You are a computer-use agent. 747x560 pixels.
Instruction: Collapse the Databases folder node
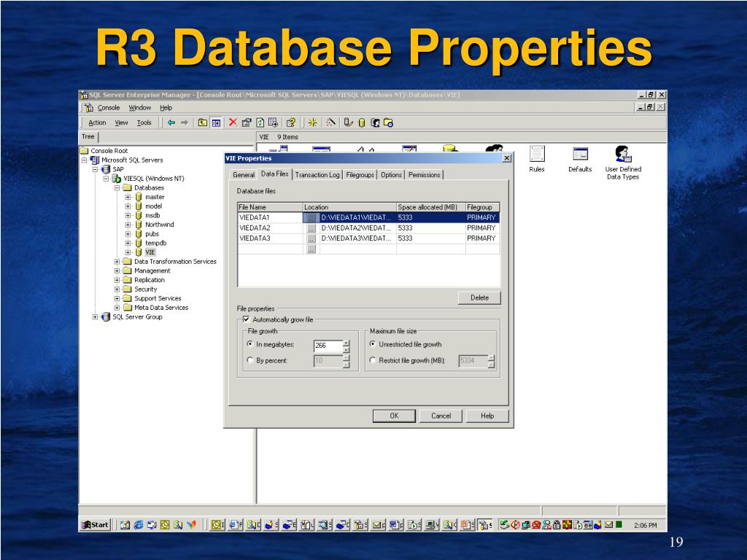117,187
